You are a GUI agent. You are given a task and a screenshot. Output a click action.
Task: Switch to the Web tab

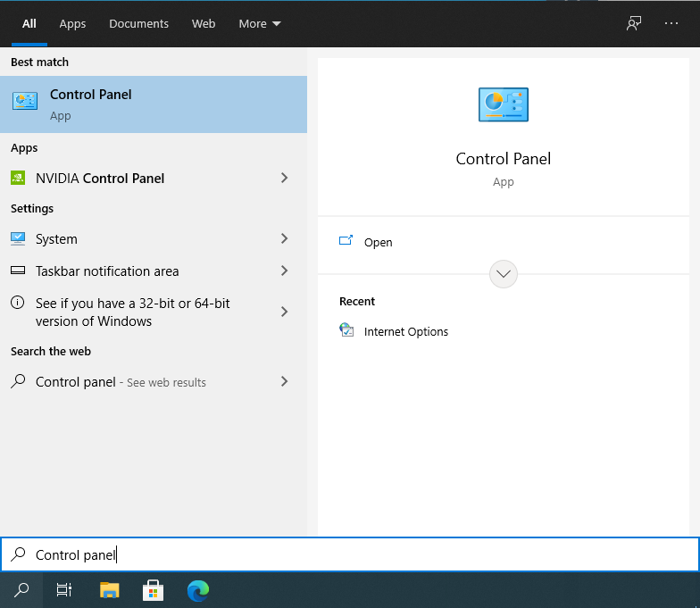pyautogui.click(x=204, y=23)
